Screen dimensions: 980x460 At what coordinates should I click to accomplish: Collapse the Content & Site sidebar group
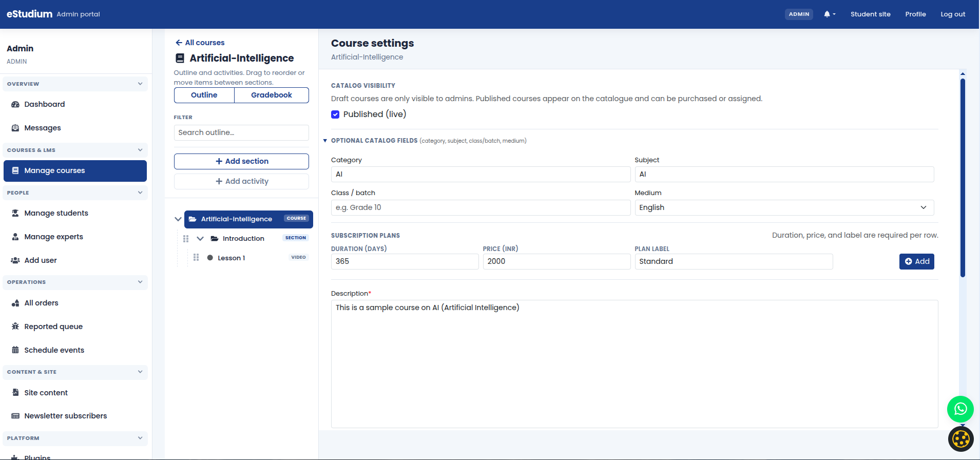tap(140, 372)
